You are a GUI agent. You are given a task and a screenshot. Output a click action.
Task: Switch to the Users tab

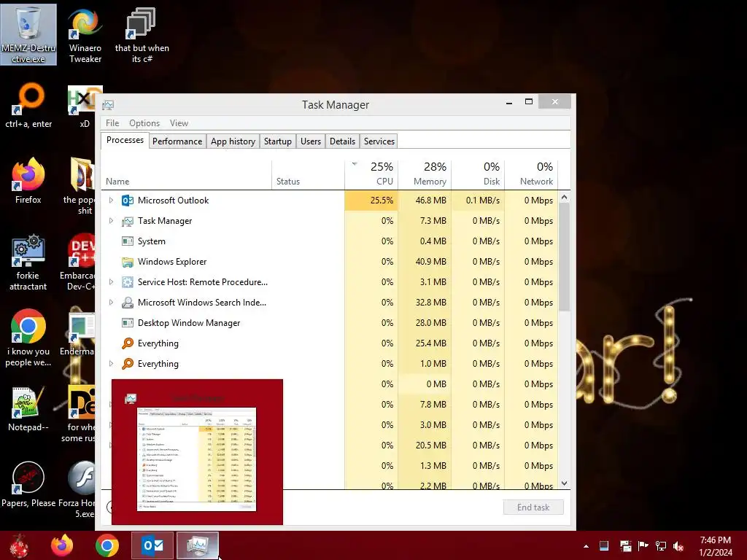(x=311, y=141)
